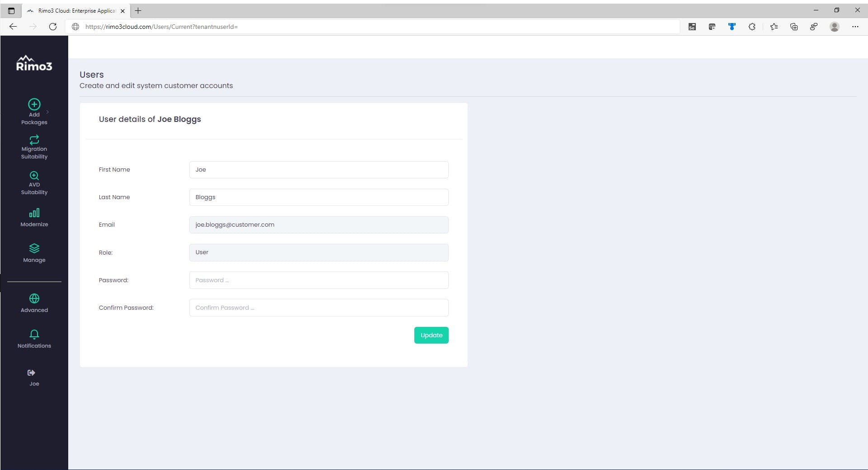Focus the Password input field
Screen dimensions: 868x470
pyautogui.click(x=319, y=280)
